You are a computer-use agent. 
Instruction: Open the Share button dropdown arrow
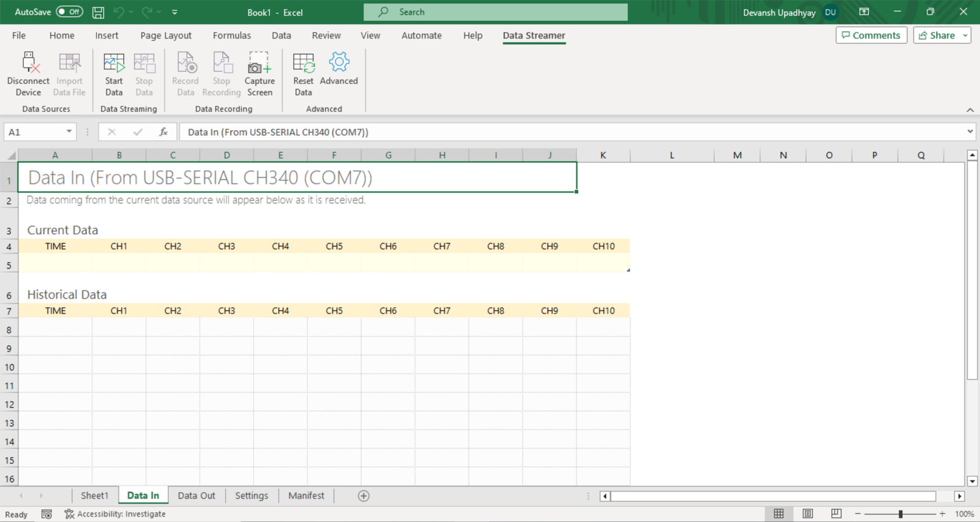965,35
